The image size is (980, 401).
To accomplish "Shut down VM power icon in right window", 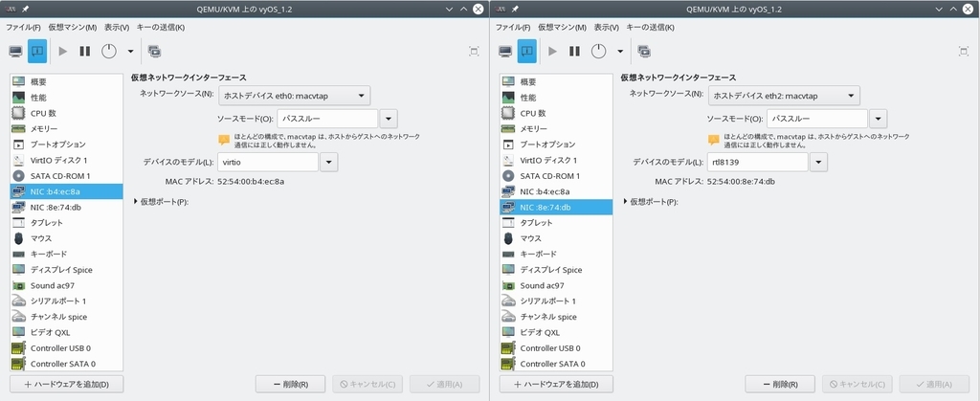I will pos(599,52).
